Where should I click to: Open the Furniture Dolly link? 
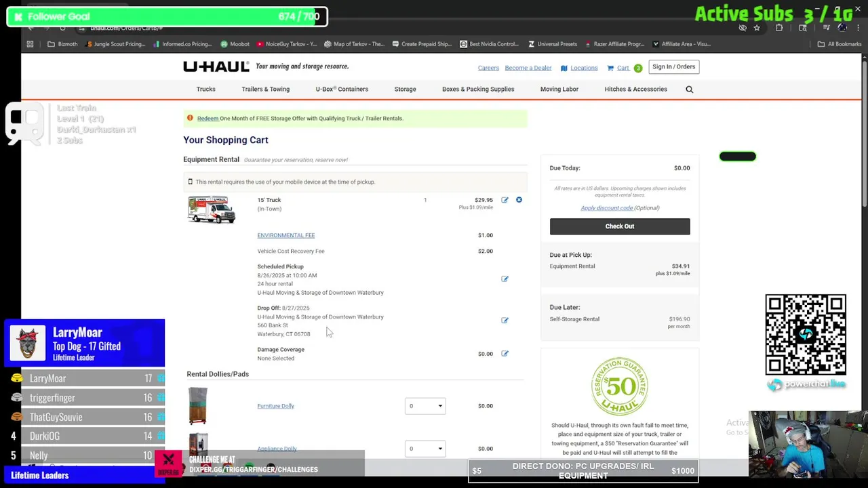(x=275, y=406)
